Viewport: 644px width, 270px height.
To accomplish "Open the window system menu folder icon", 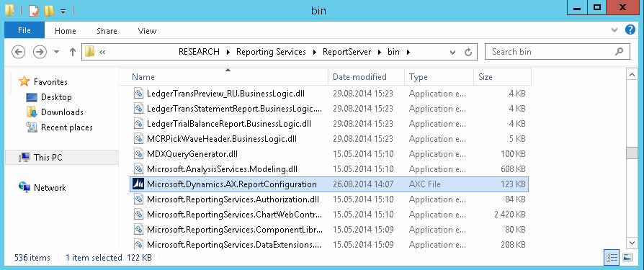I will [x=9, y=10].
